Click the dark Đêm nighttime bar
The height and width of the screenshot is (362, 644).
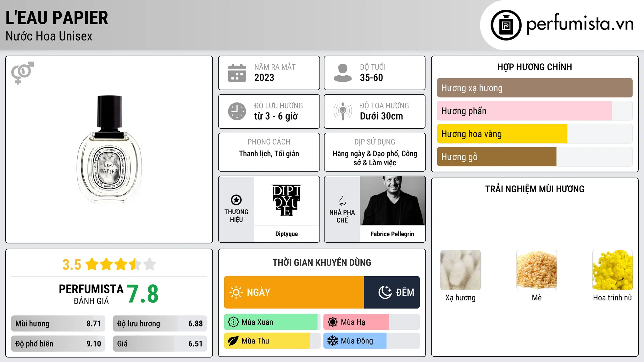click(392, 292)
